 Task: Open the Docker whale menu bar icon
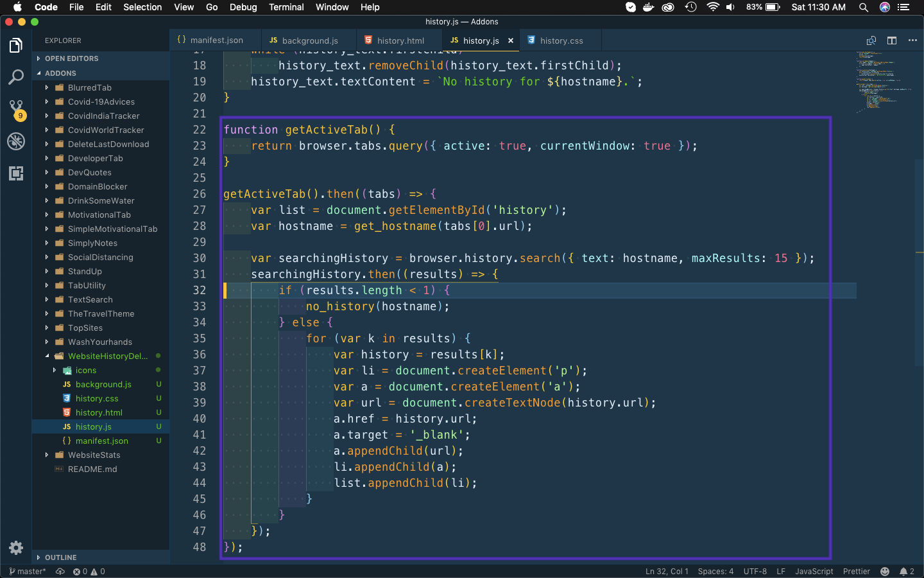pos(649,7)
